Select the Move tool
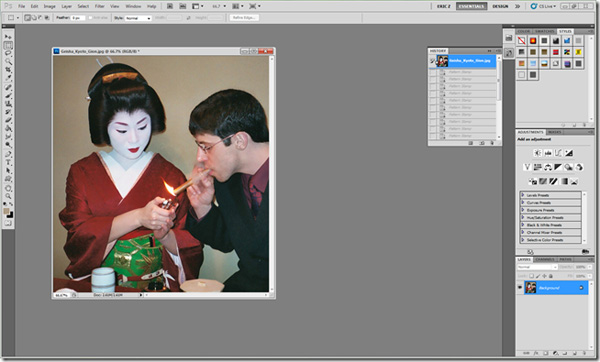The width and height of the screenshot is (600, 362). (x=8, y=37)
